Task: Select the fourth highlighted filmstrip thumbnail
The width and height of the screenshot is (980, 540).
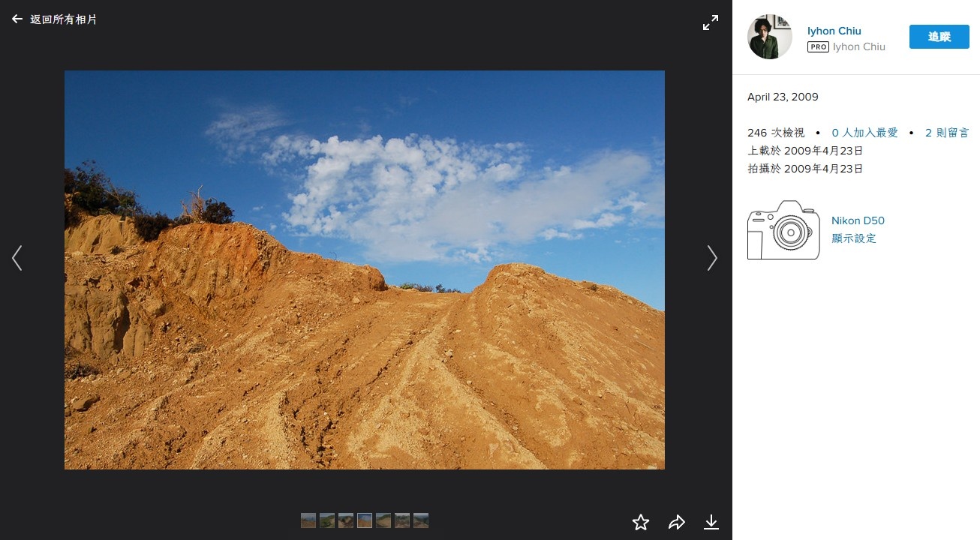Action: pos(365,520)
